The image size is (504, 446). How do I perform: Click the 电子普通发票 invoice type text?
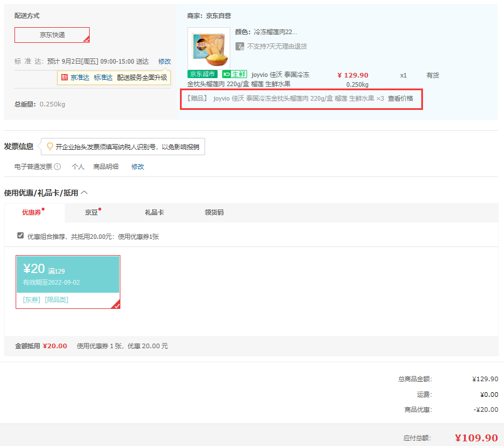(33, 167)
